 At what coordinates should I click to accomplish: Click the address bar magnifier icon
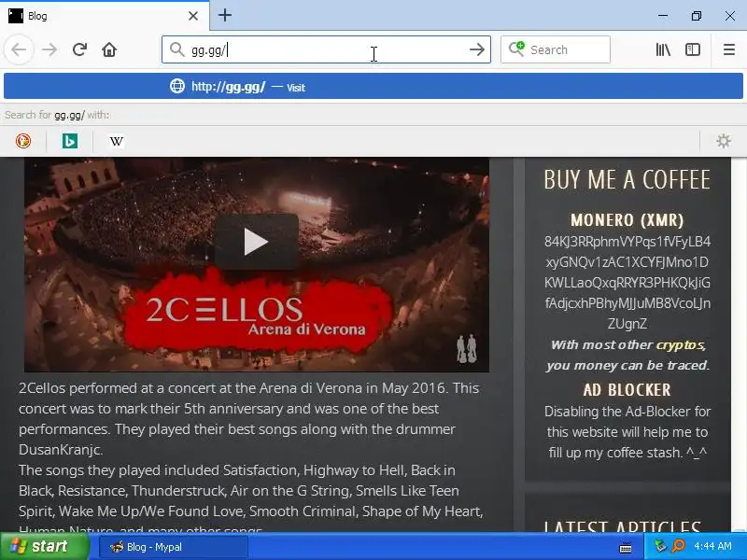pos(176,49)
